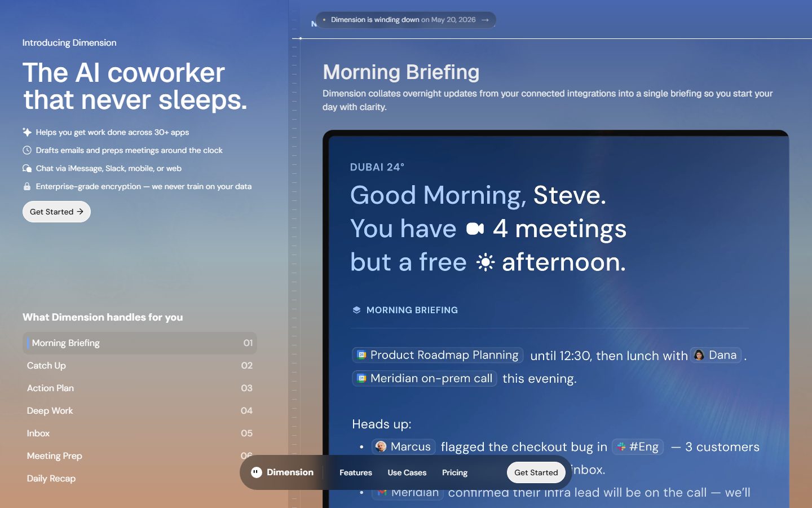Show the Inbox item
812x508 pixels.
[140, 433]
